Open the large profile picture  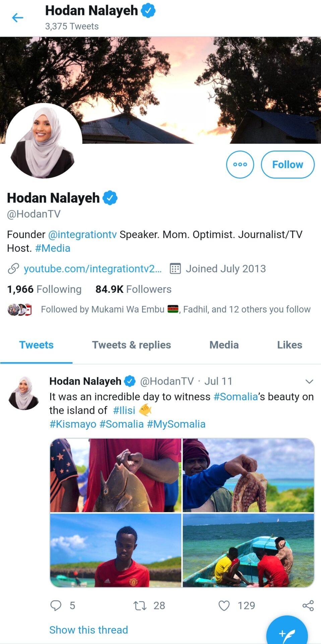[44, 141]
